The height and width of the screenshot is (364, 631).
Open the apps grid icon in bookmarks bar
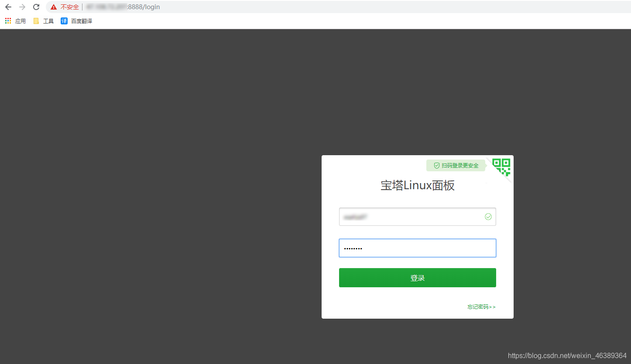tap(8, 21)
